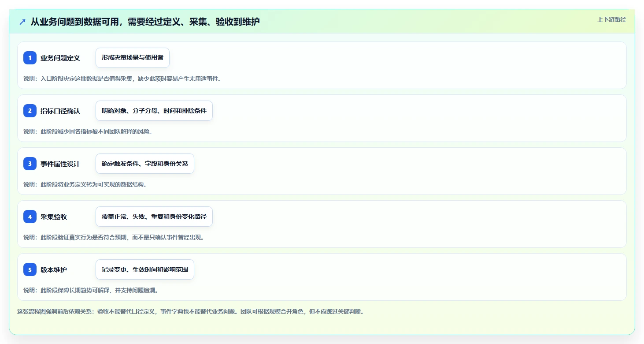Viewport: 644px width, 344px height.
Task: Click the step title 业务问题定义
Action: click(60, 58)
